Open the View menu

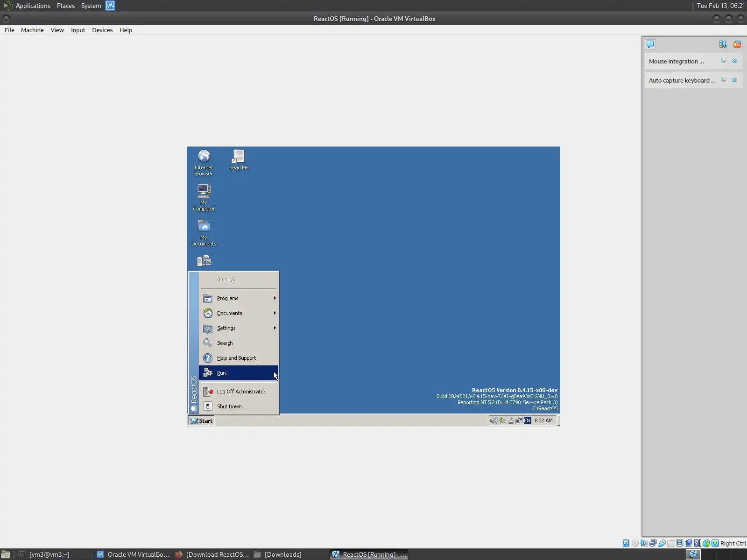pos(57,30)
